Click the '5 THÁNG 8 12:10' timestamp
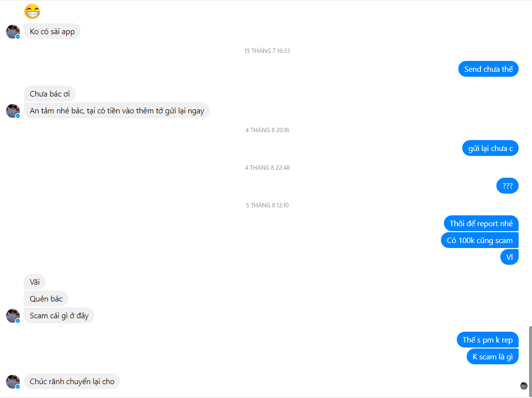The image size is (532, 398). pyautogui.click(x=267, y=205)
